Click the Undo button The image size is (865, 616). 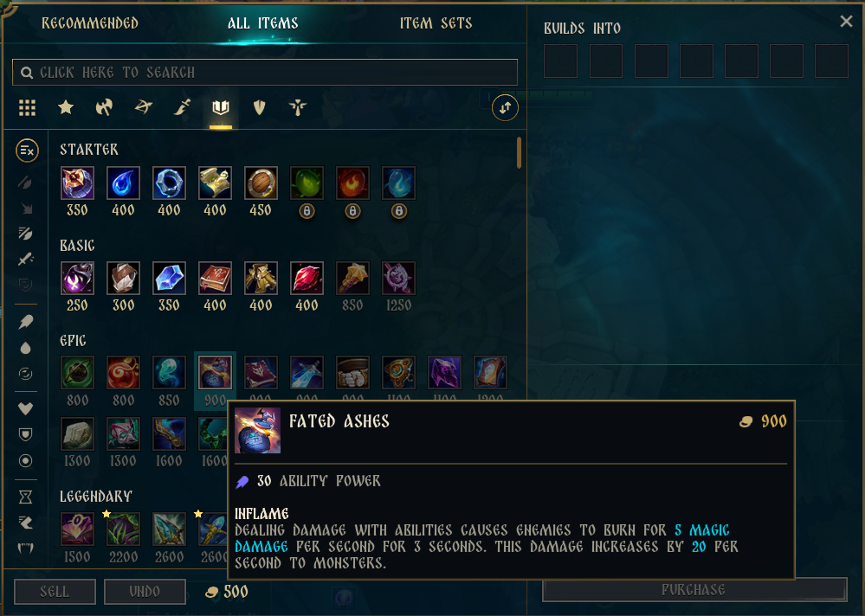pyautogui.click(x=145, y=592)
